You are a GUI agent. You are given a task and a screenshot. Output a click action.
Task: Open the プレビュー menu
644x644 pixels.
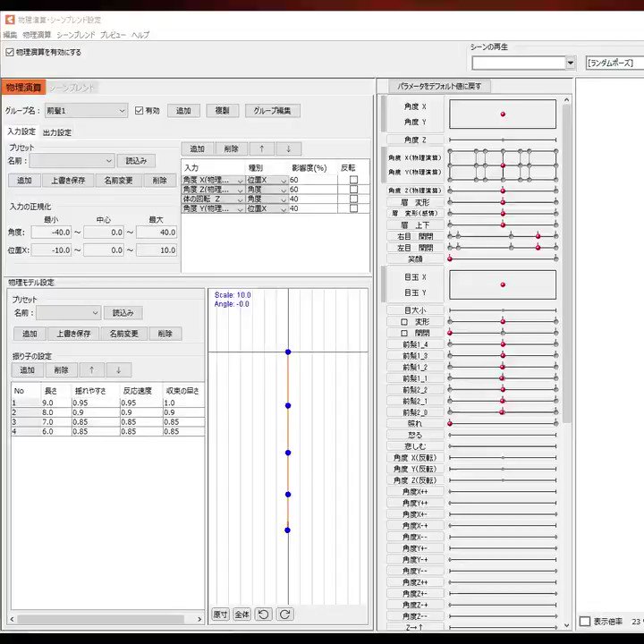click(x=113, y=35)
